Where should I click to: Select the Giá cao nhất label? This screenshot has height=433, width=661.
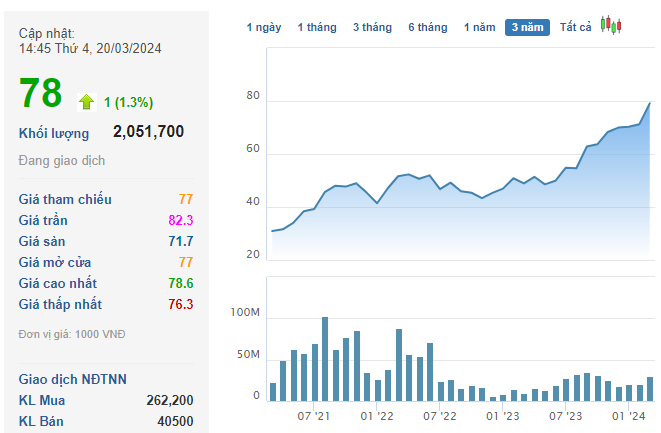pos(60,283)
